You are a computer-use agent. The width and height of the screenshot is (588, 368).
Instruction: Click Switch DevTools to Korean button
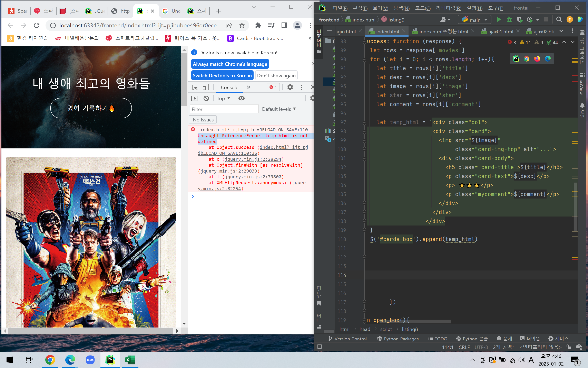click(222, 75)
